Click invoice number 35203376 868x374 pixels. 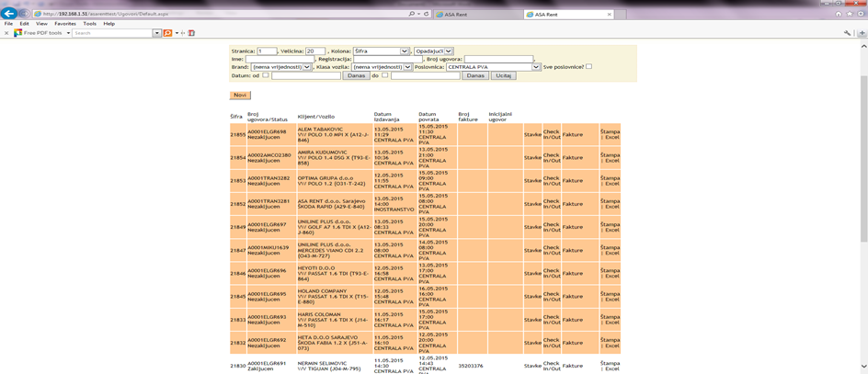click(471, 366)
